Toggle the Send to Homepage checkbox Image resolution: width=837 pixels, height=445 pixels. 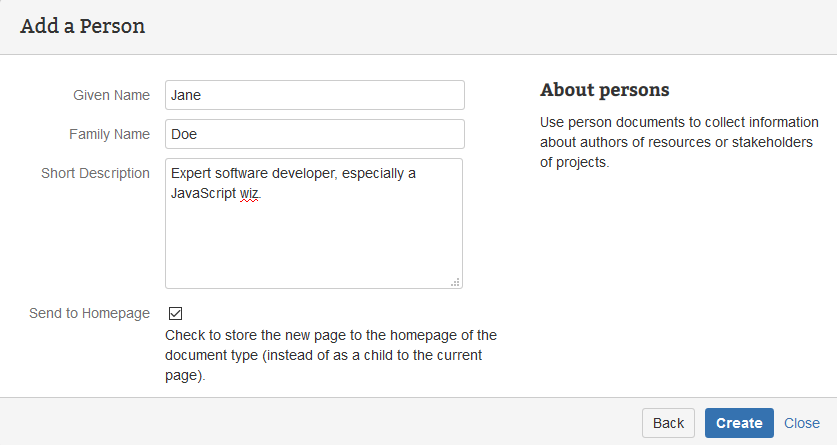pos(176,313)
